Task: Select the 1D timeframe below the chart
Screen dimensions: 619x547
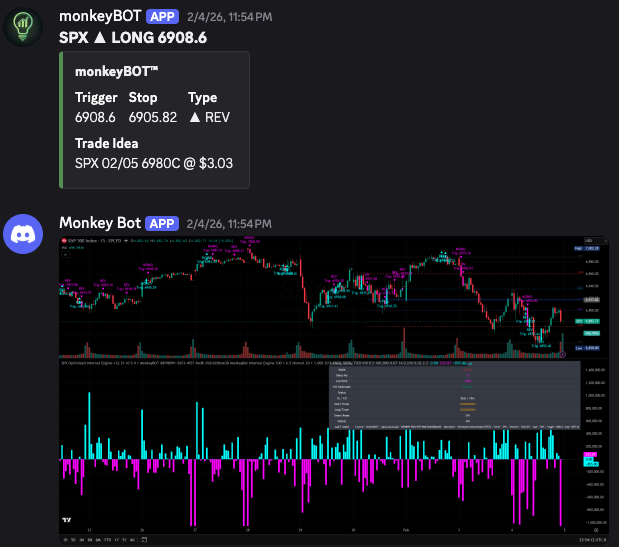Action: tap(66, 540)
